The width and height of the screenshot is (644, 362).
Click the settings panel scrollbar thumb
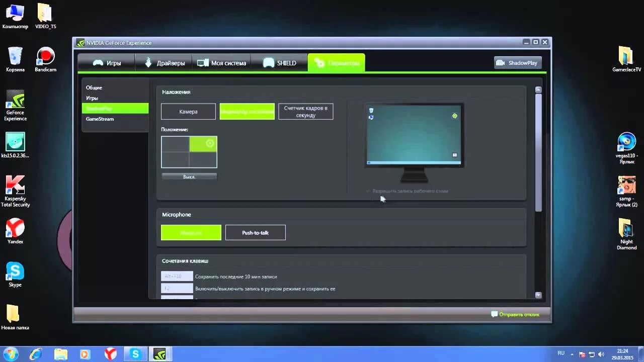(x=538, y=152)
